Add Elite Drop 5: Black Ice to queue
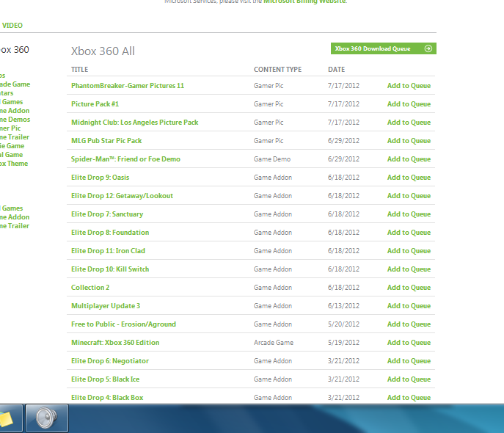This screenshot has width=504, height=433. [x=409, y=379]
